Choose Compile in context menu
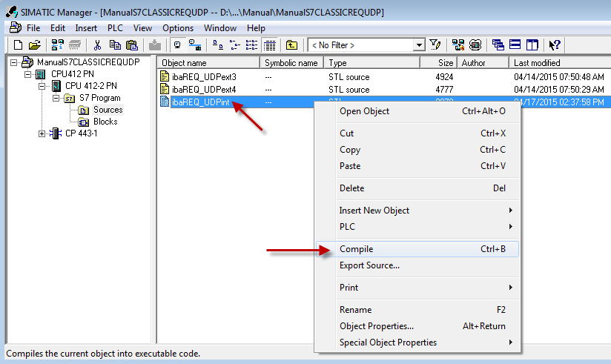The image size is (611, 364). [x=417, y=249]
